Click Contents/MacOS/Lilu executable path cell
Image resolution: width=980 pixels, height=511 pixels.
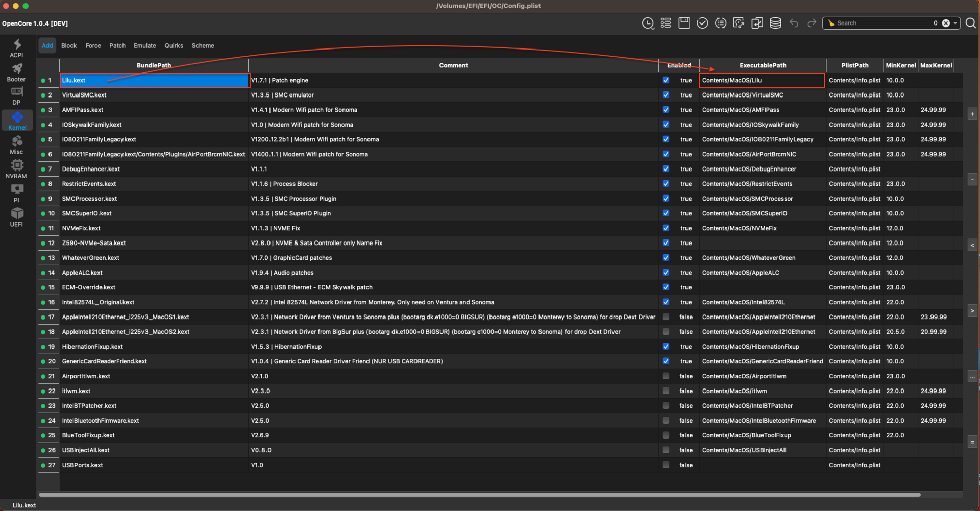(x=762, y=80)
